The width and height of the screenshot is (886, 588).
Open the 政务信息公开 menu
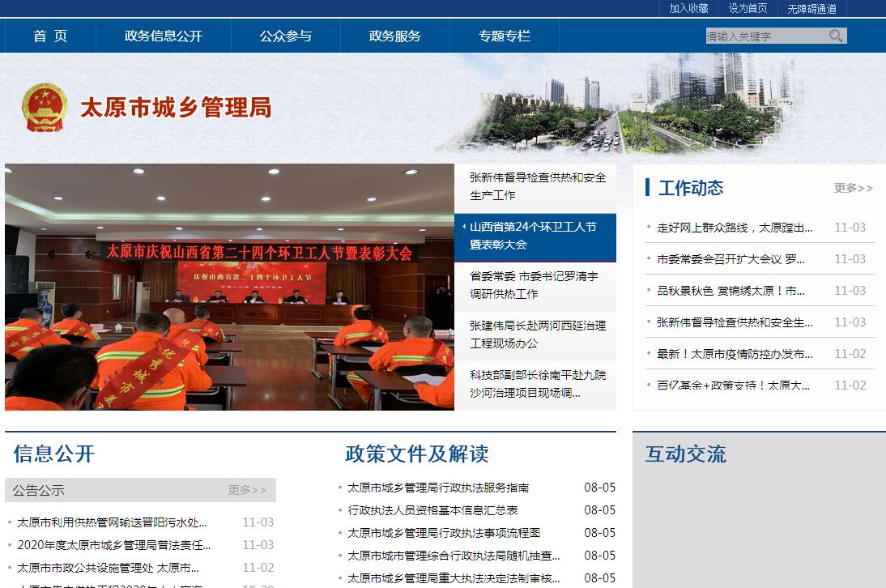[x=163, y=36]
